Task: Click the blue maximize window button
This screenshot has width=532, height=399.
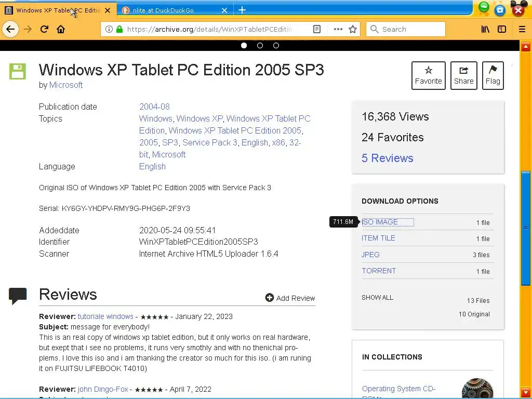Action: pos(500,10)
